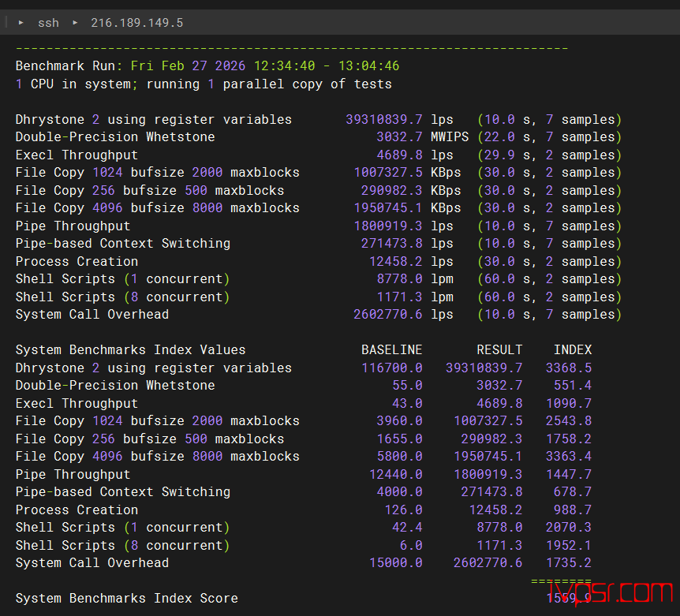Image resolution: width=680 pixels, height=616 pixels.
Task: Click the Dhrystone index value 3368.5
Action: (x=568, y=368)
